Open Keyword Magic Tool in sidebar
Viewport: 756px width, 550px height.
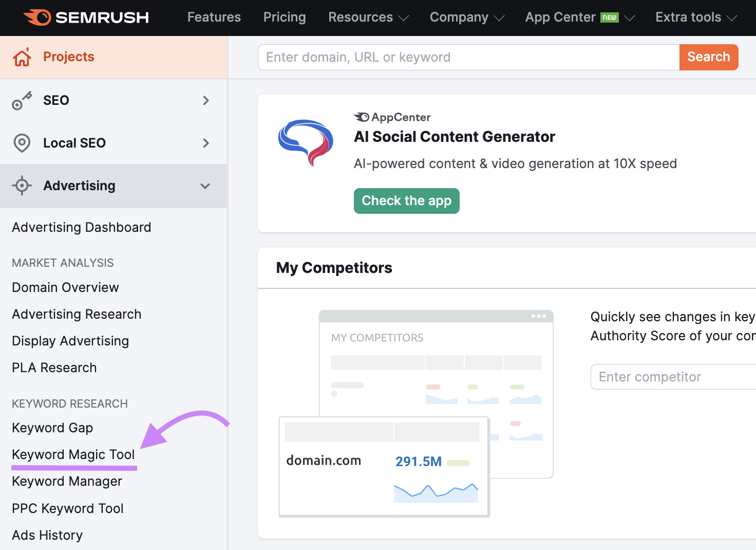point(73,454)
